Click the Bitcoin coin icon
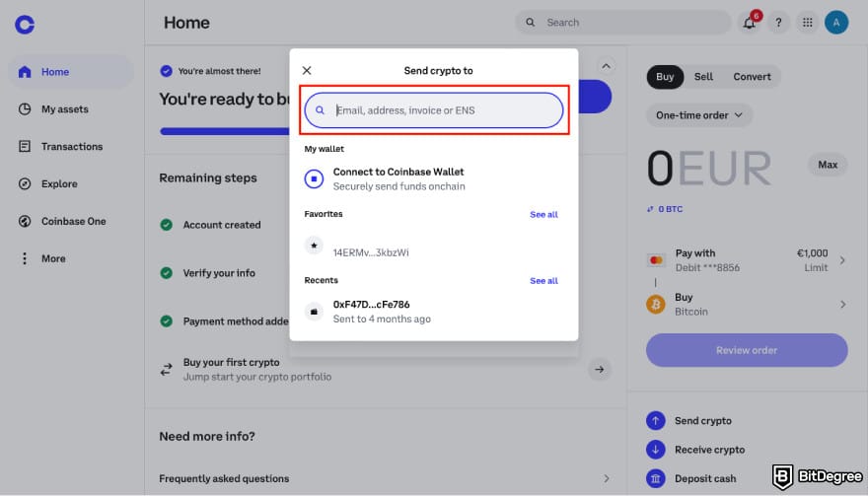 [656, 305]
